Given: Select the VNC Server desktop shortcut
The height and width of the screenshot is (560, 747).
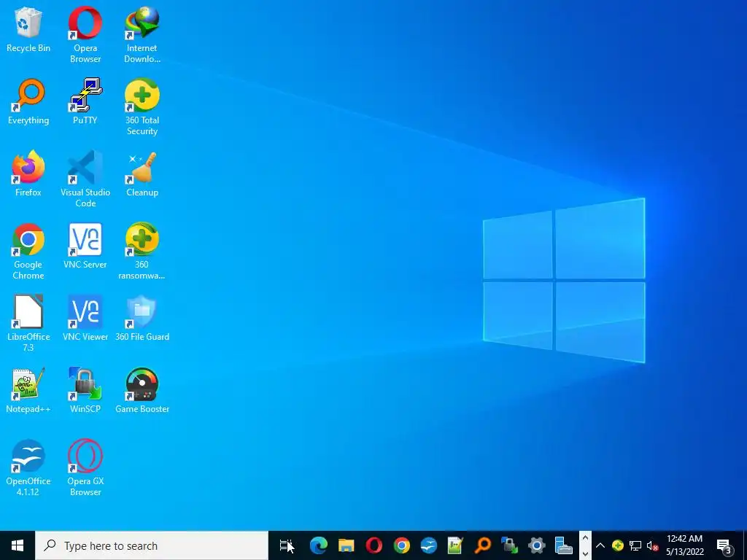Looking at the screenshot, I should pyautogui.click(x=85, y=246).
